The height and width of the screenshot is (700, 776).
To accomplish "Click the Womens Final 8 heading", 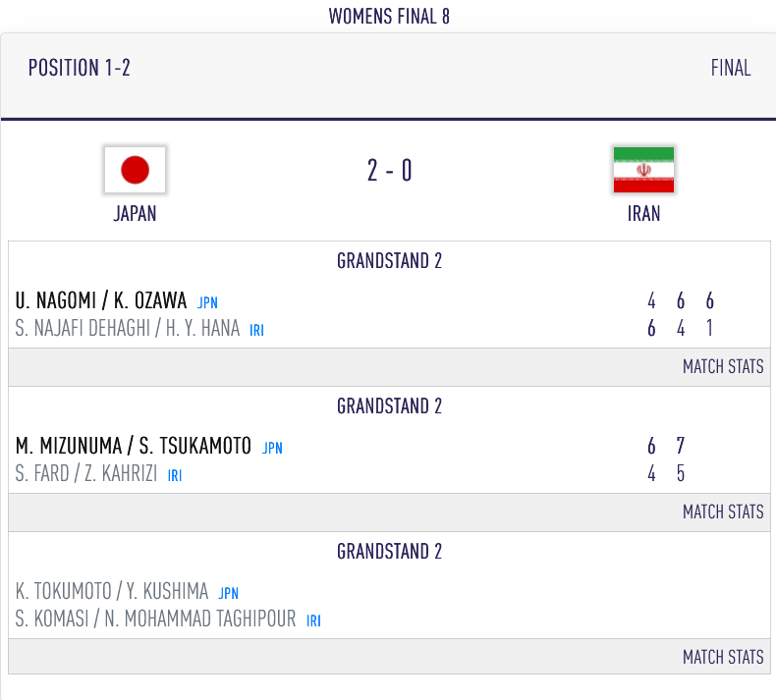I will coord(389,16).
